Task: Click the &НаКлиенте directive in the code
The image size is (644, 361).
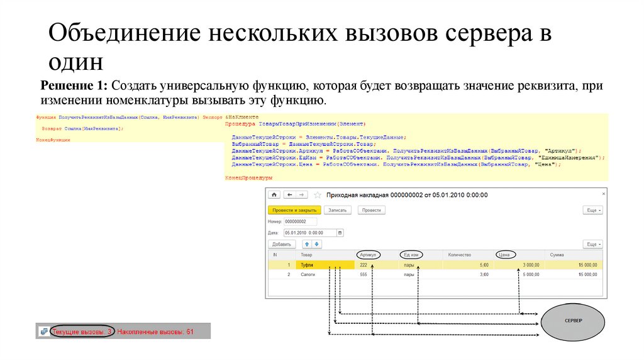Action: (242, 117)
